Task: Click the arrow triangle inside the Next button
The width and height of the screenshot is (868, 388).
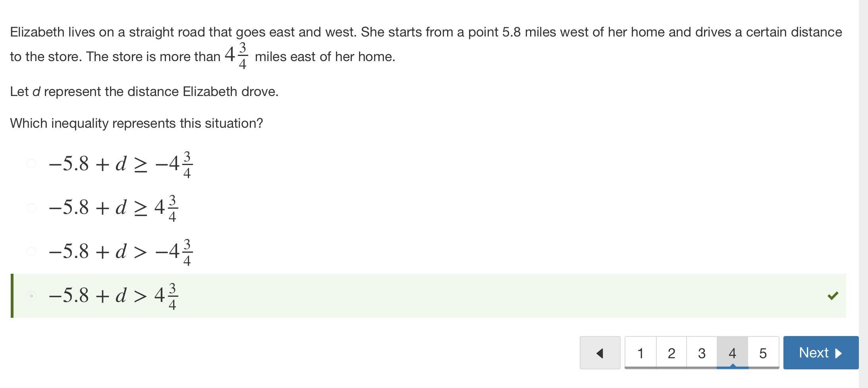Action: [839, 353]
